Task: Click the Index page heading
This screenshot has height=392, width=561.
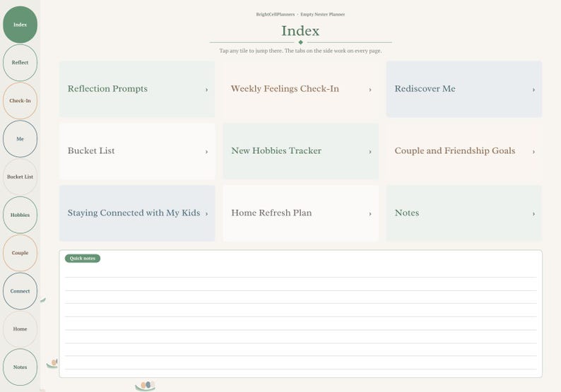Action: click(300, 31)
